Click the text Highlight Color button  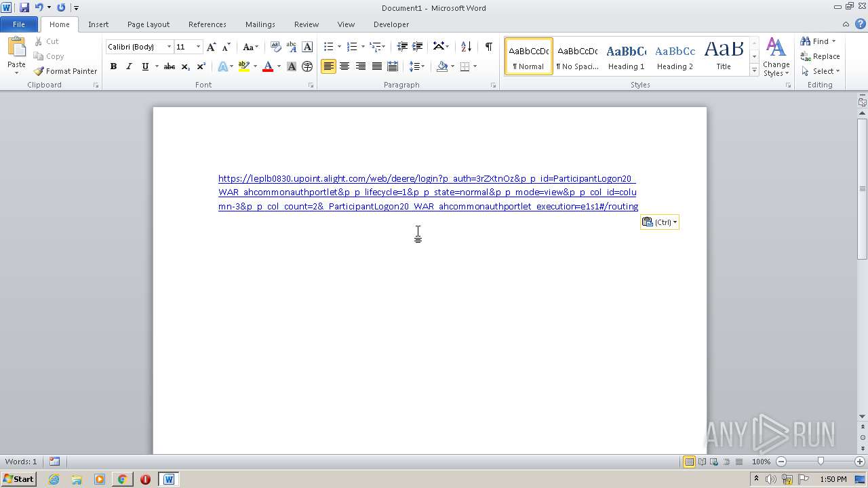pyautogui.click(x=244, y=66)
